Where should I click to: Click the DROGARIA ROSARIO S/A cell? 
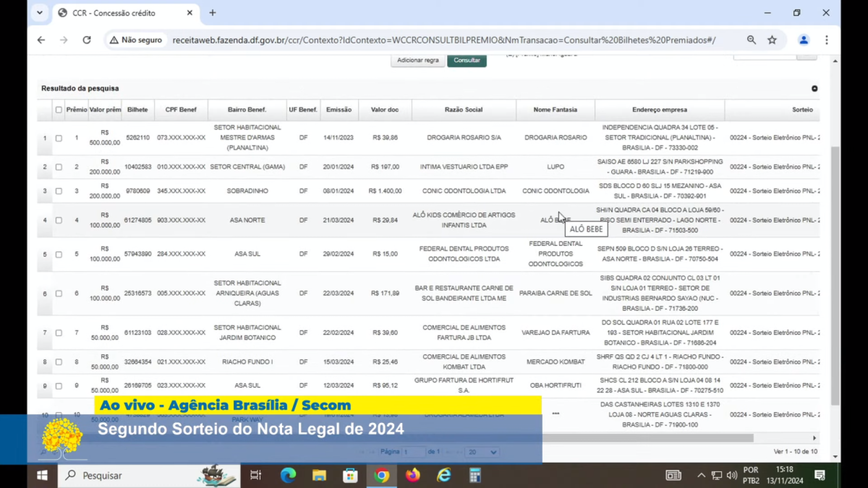(x=464, y=138)
